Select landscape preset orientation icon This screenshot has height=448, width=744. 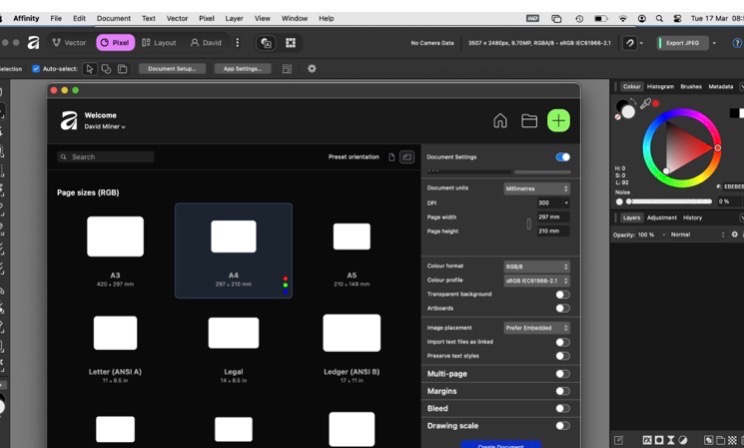click(x=406, y=157)
